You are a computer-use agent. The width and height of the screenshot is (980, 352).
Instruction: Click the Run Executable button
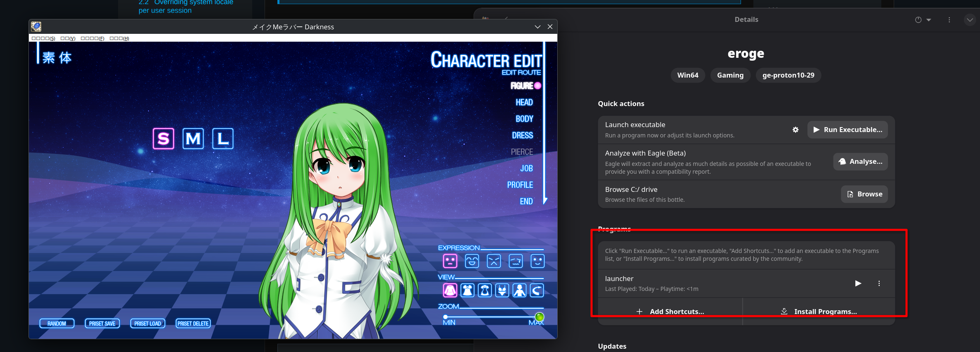coord(847,130)
